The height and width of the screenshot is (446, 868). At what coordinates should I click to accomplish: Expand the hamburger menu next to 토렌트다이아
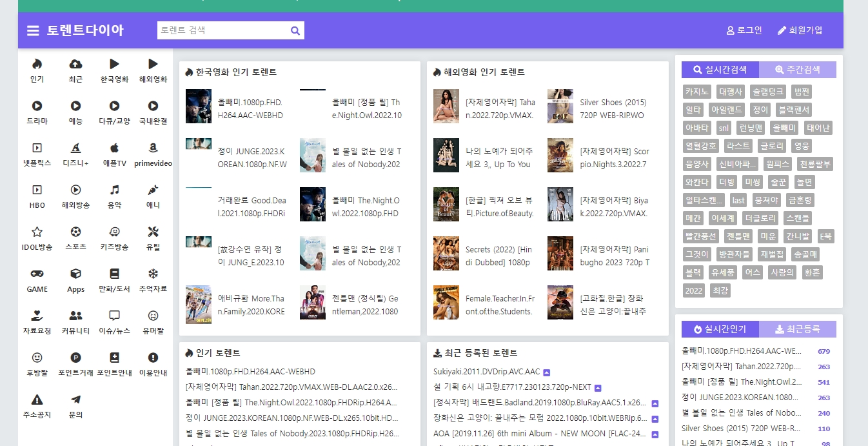(x=33, y=30)
